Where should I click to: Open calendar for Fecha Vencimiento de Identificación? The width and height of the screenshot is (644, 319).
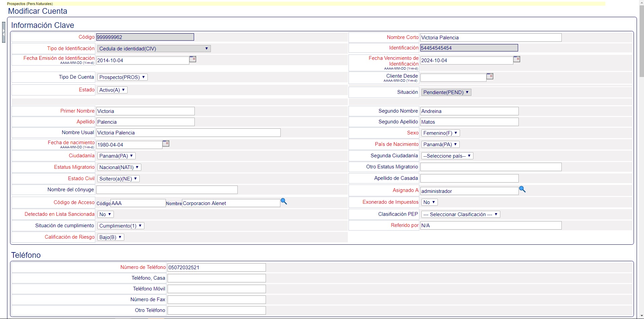(x=516, y=59)
